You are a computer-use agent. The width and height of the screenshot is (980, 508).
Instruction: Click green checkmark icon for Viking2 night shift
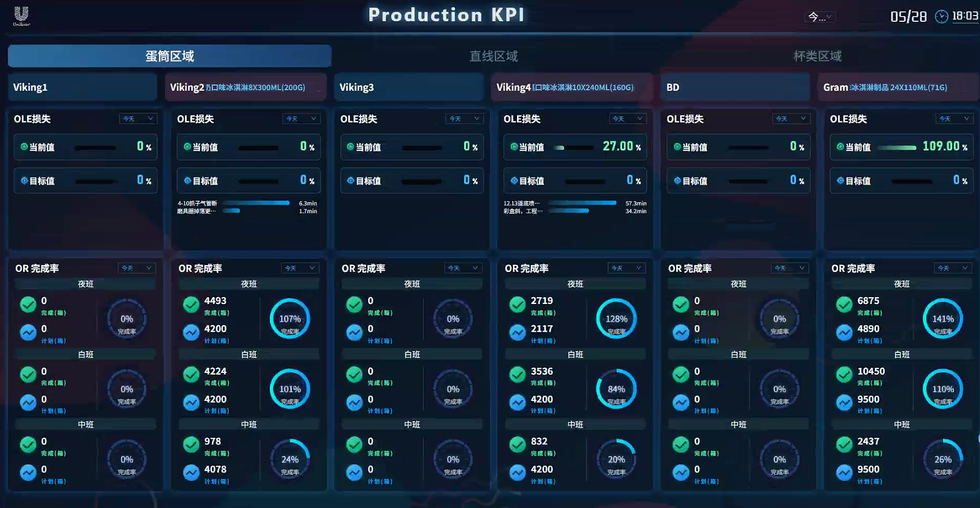coord(191,305)
